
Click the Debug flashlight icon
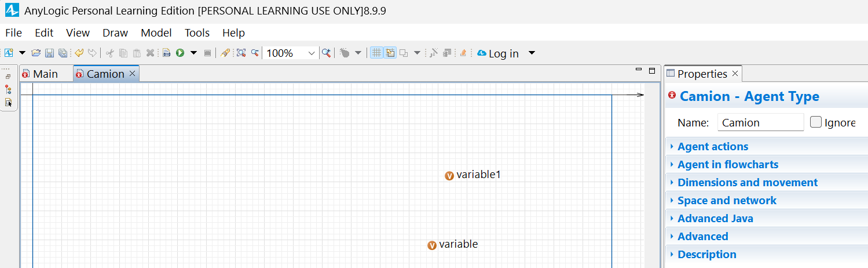[x=225, y=53]
